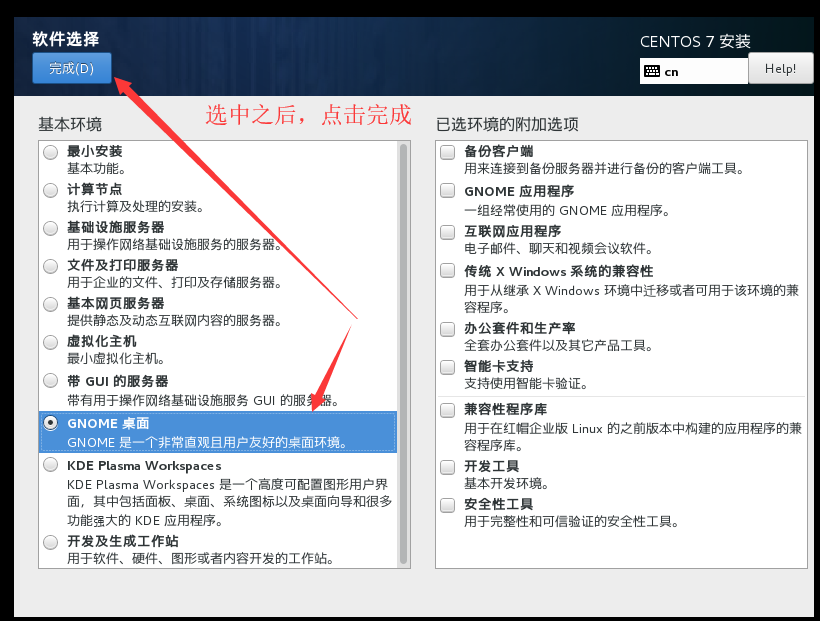Pick 文件及打印服务器 environment
The width and height of the screenshot is (820, 621).
[50, 266]
